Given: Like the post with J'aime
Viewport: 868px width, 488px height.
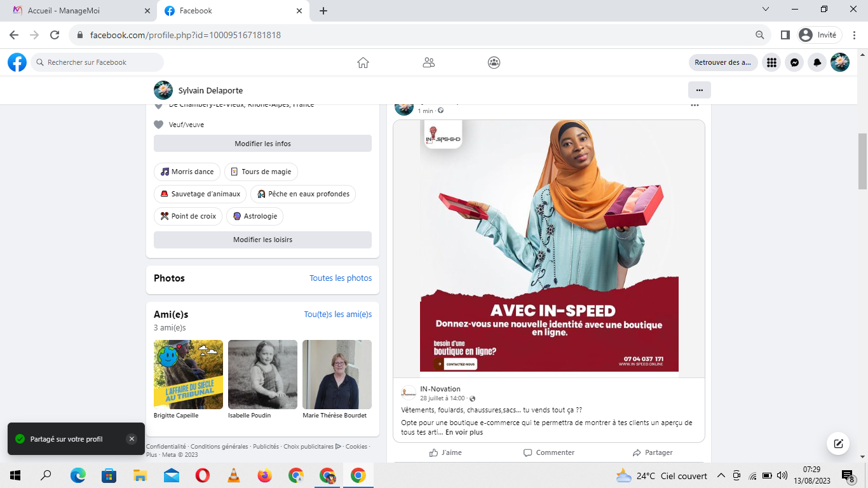Looking at the screenshot, I should coord(445,452).
